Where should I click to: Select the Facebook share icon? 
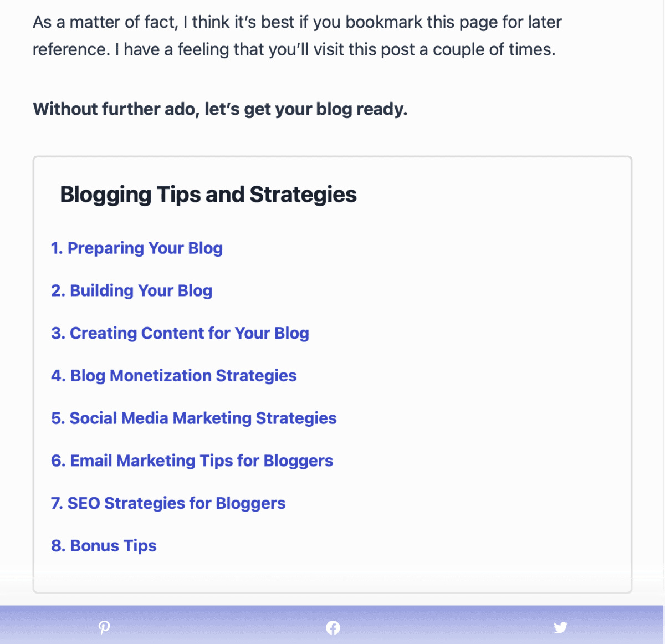(x=333, y=627)
